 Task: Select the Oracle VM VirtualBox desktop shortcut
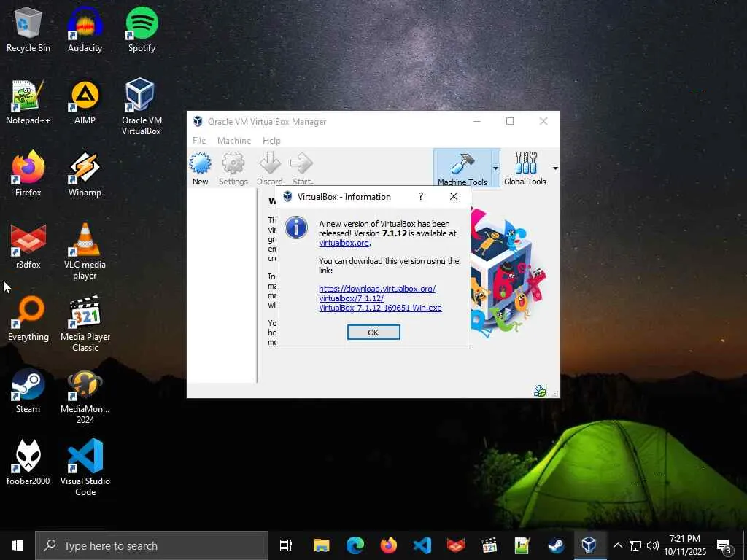[x=142, y=106]
